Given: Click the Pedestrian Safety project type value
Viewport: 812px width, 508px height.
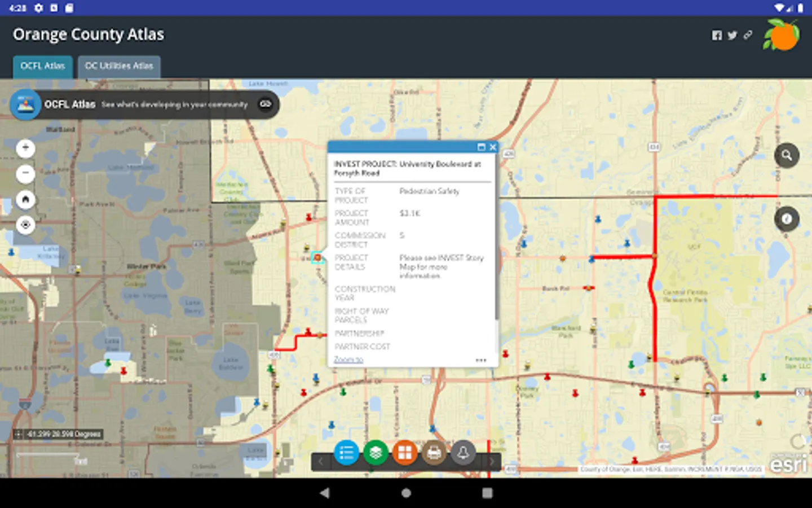Looking at the screenshot, I should click(x=429, y=191).
